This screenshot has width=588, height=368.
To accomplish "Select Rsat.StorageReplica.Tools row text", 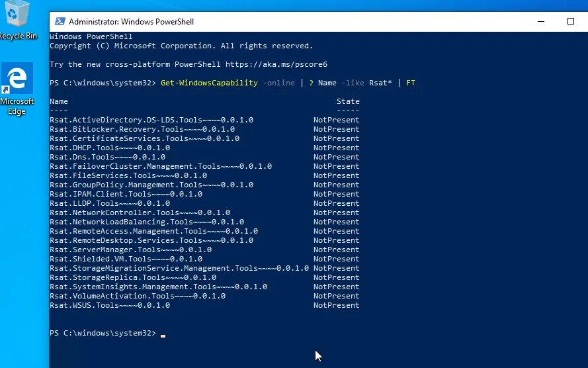I will tap(133, 277).
